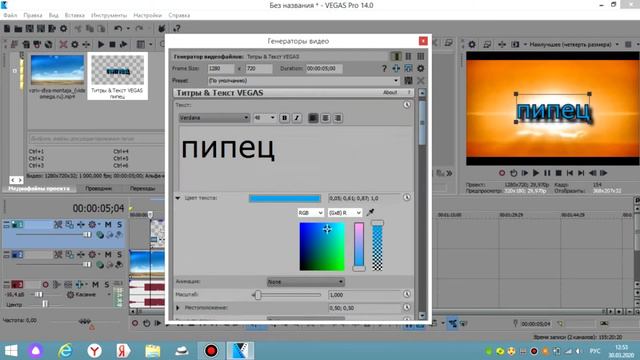Click the text color blue swatch bar

point(285,198)
